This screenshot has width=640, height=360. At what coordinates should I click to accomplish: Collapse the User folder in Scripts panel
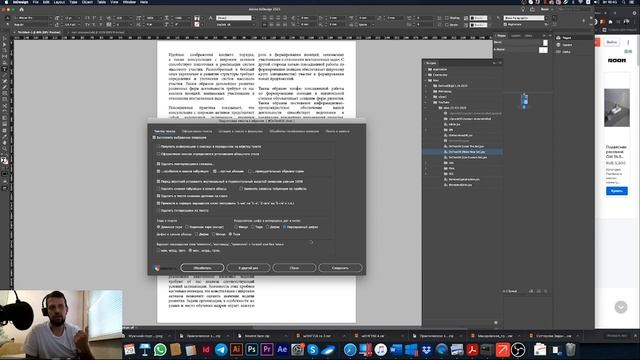[426, 80]
